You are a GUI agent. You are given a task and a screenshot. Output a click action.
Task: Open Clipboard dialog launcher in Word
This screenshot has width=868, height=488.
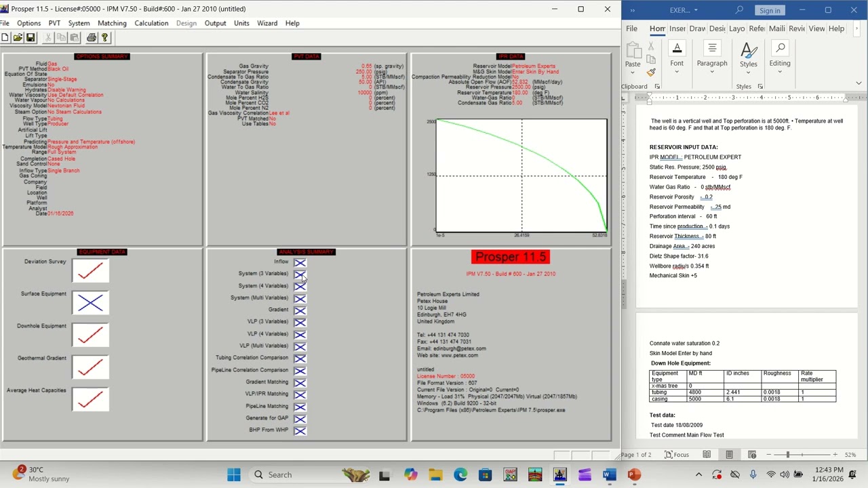coord(657,87)
